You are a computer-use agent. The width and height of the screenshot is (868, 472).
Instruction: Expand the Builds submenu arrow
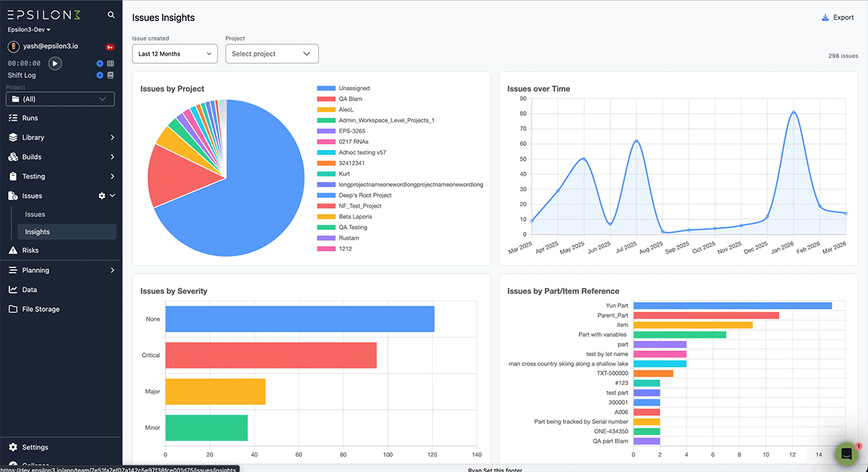point(112,157)
